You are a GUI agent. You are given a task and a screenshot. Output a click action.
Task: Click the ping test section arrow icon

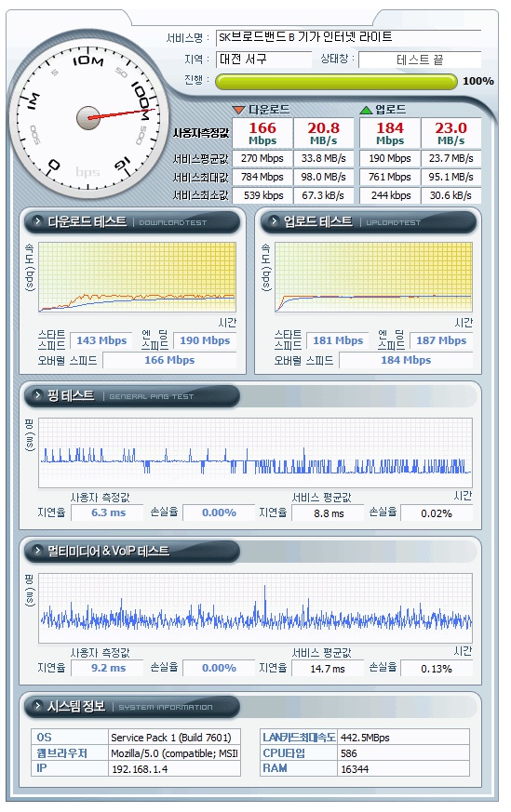click(37, 395)
